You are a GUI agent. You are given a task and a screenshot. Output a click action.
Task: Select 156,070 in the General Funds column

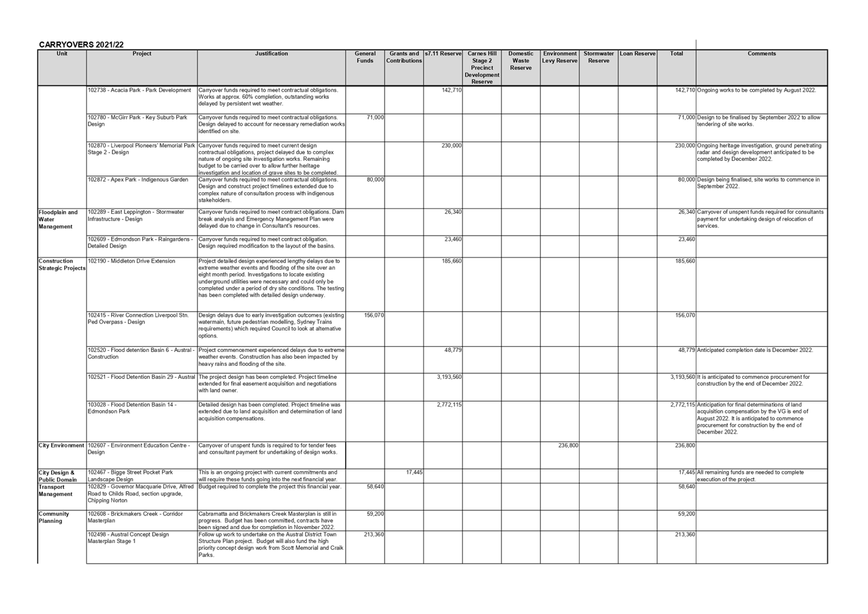pyautogui.click(x=374, y=315)
